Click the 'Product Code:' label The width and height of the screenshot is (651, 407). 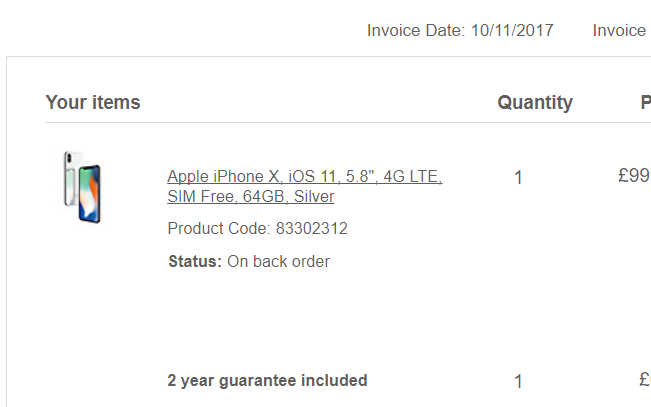[219, 229]
